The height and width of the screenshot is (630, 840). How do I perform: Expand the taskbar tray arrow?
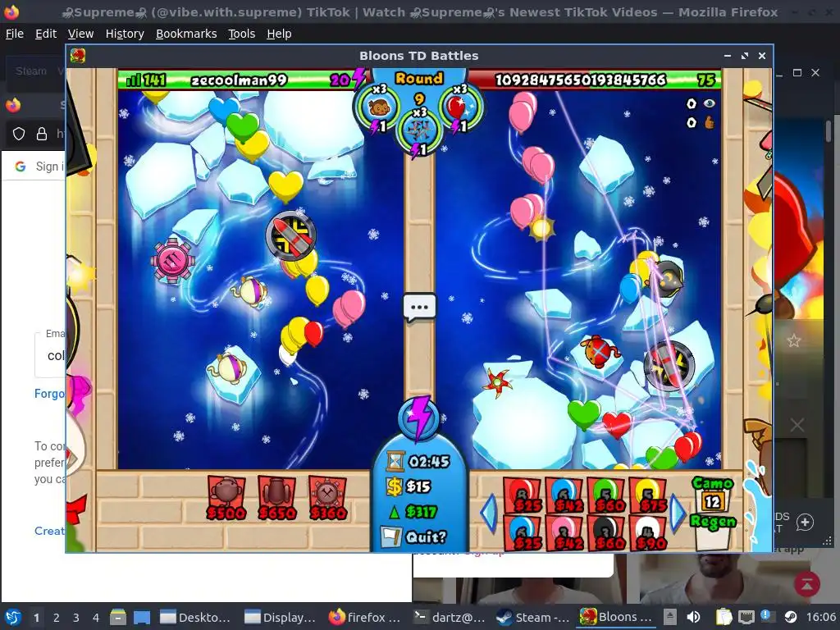coord(670,617)
